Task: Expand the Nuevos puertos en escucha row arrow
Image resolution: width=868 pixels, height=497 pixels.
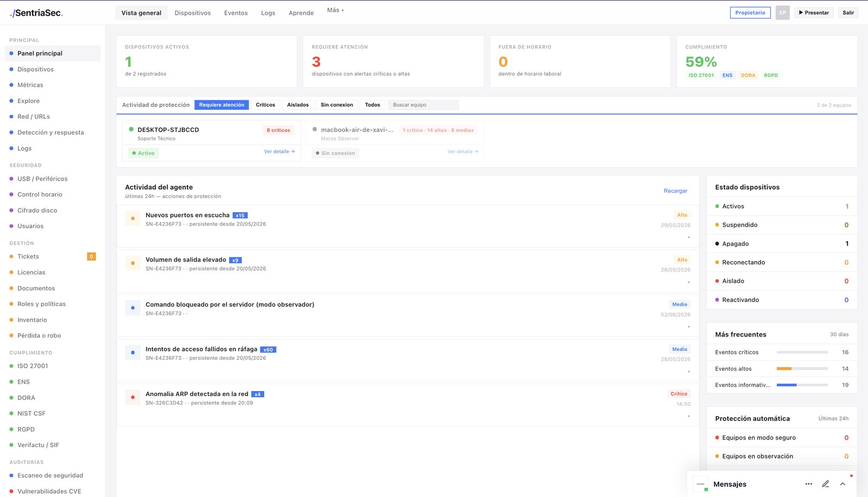Action: coord(689,237)
